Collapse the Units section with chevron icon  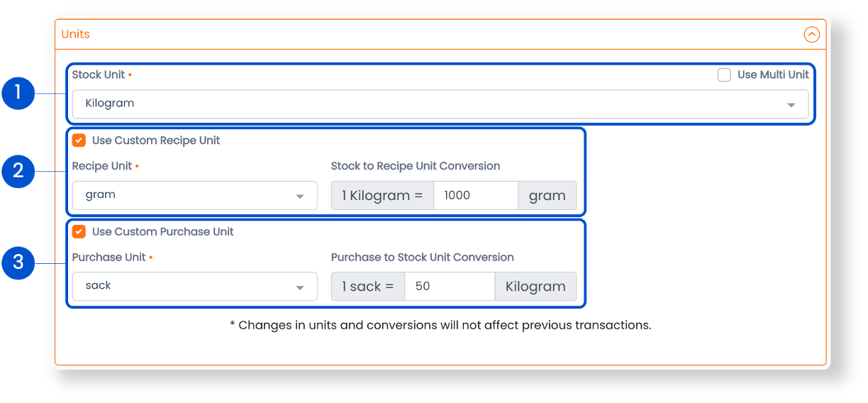click(x=811, y=34)
